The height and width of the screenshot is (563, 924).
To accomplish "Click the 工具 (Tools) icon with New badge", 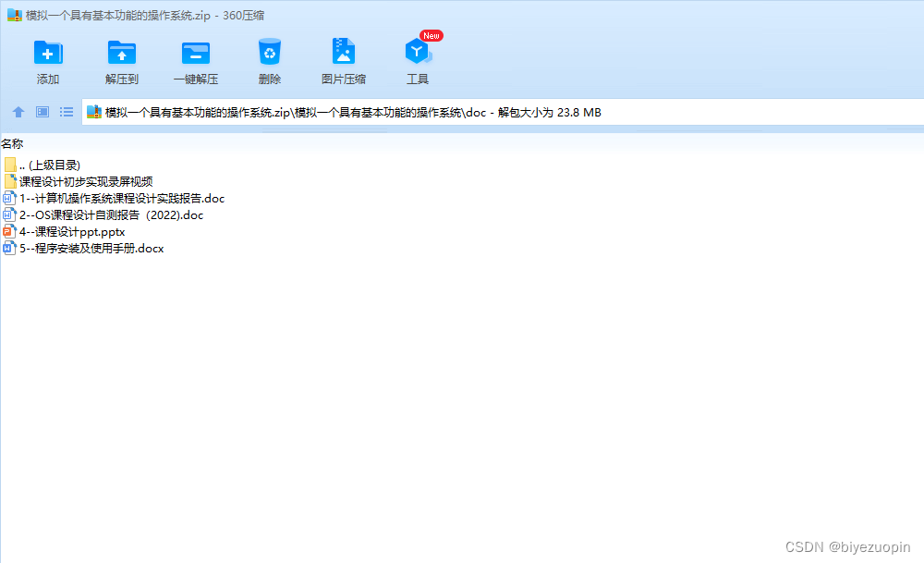I will pyautogui.click(x=417, y=53).
